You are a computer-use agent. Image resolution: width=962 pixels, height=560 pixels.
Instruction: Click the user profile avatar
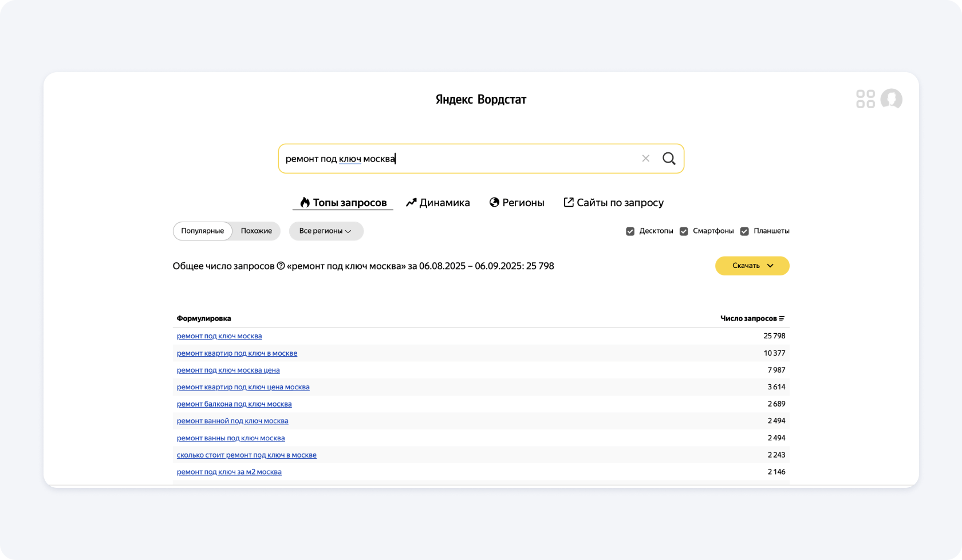click(891, 99)
